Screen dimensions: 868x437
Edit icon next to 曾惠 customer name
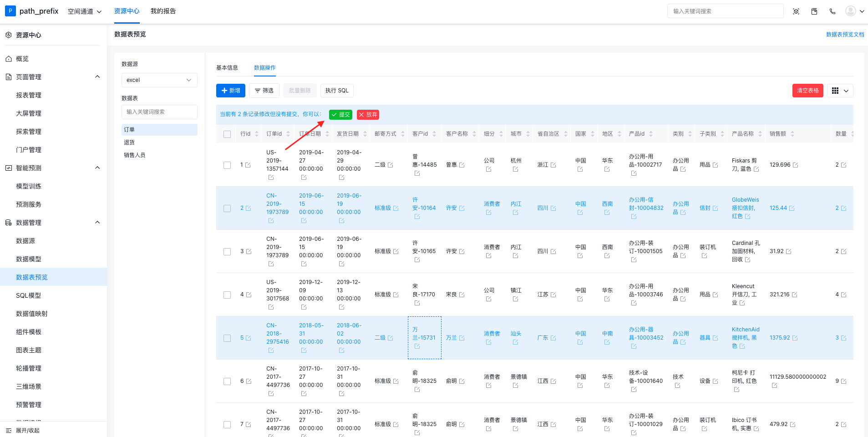[x=462, y=165]
